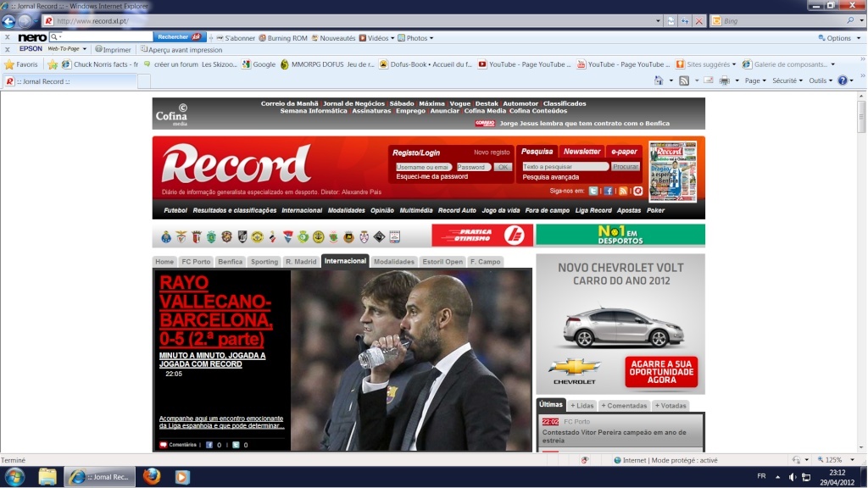This screenshot has width=868, height=488.
Task: Click the Texto a pesquisar search field
Action: 565,167
